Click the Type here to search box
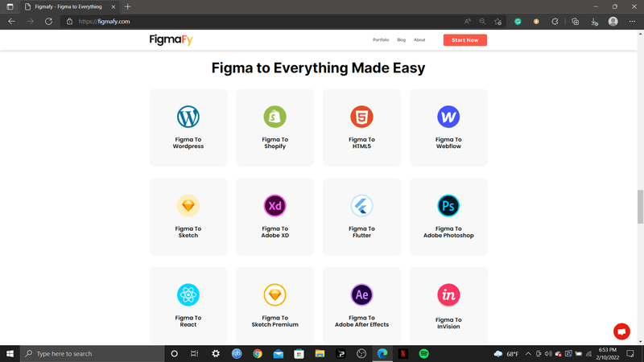The width and height of the screenshot is (644, 362). (x=92, y=353)
